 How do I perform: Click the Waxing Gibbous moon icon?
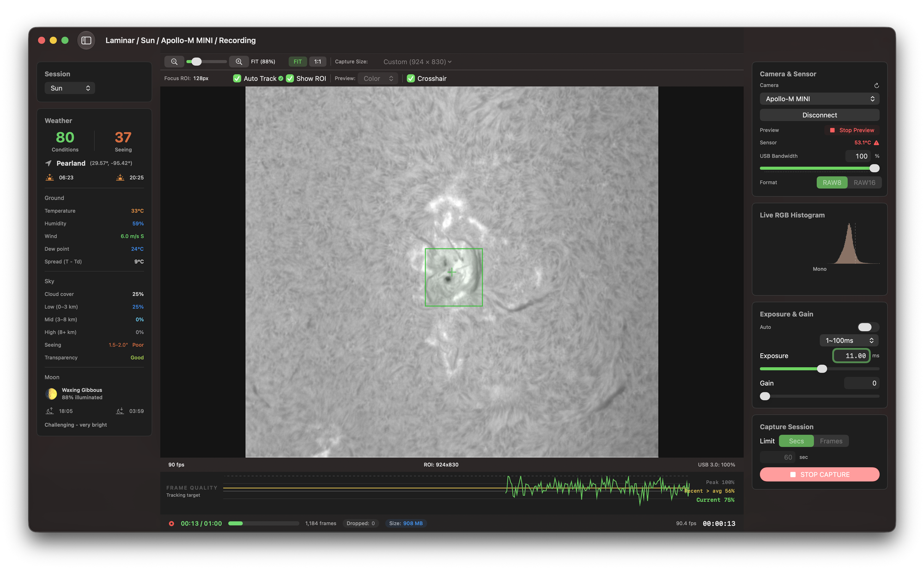tap(51, 394)
